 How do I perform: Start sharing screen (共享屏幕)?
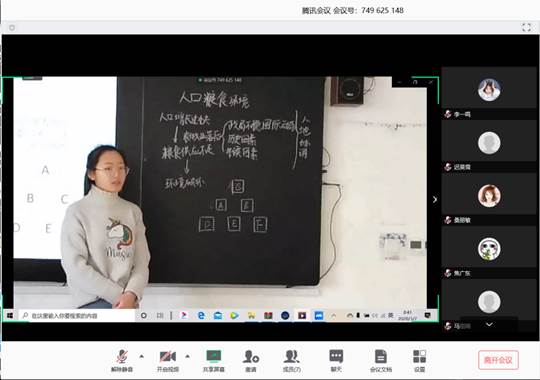(x=214, y=360)
